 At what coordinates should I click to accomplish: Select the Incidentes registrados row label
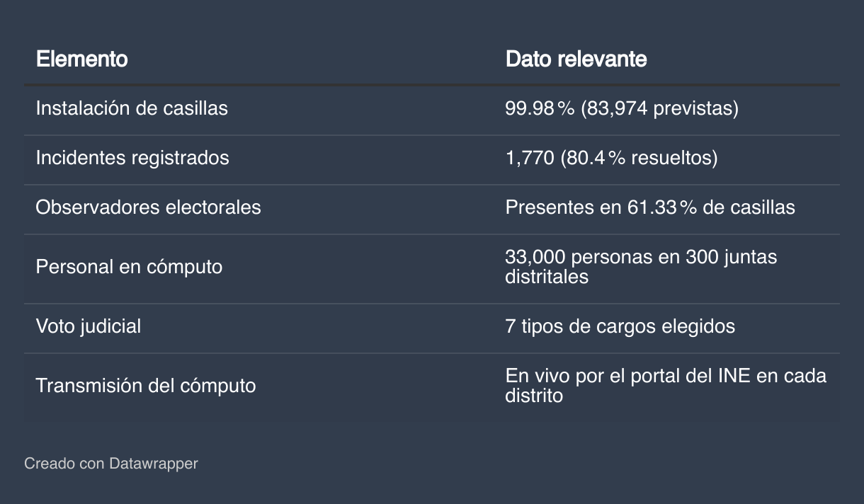pos(132,157)
